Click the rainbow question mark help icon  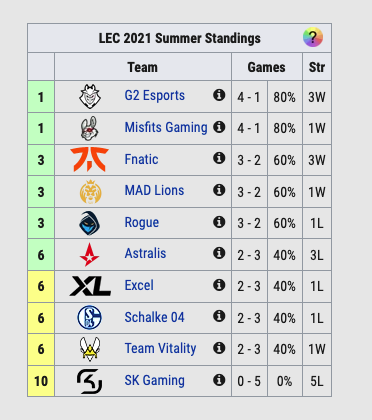click(x=313, y=37)
